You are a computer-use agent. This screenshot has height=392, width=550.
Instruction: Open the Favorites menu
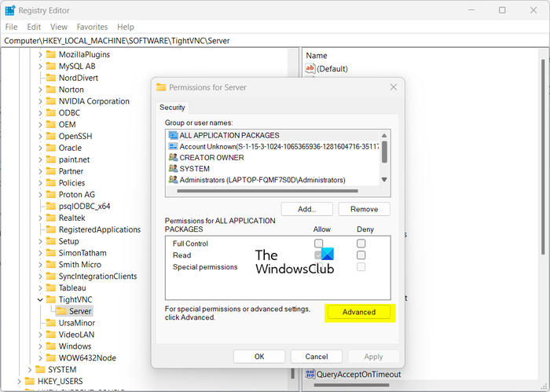[x=92, y=27]
